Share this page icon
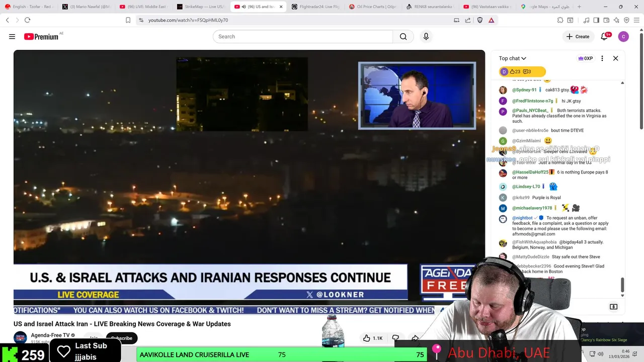This screenshot has width=644, height=362. click(468, 20)
